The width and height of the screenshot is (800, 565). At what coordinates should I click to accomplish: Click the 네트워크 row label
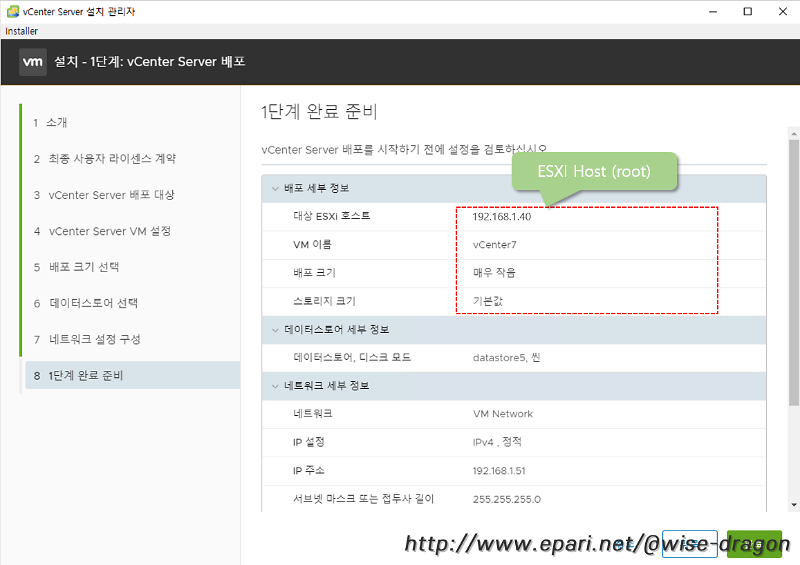pyautogui.click(x=313, y=414)
